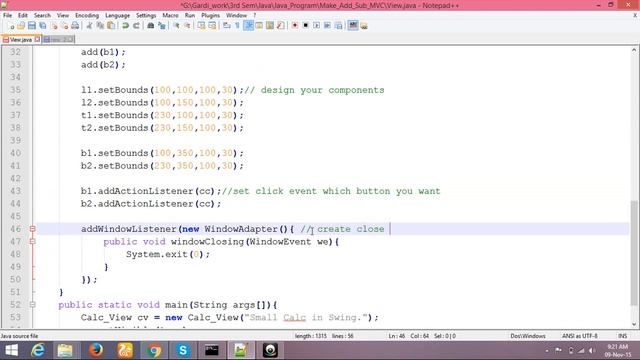
Task: Toggle the indent guide button
Action: coord(248,26)
